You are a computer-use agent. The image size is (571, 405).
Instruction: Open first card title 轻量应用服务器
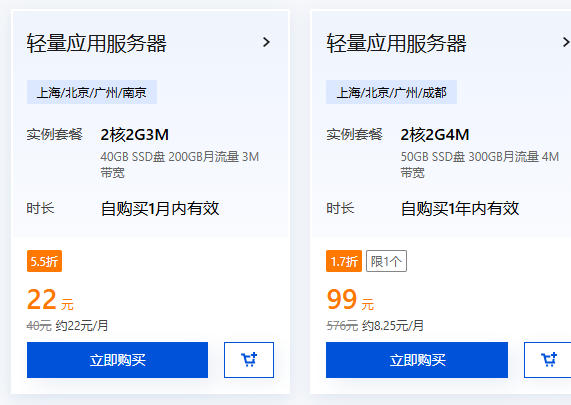point(97,44)
